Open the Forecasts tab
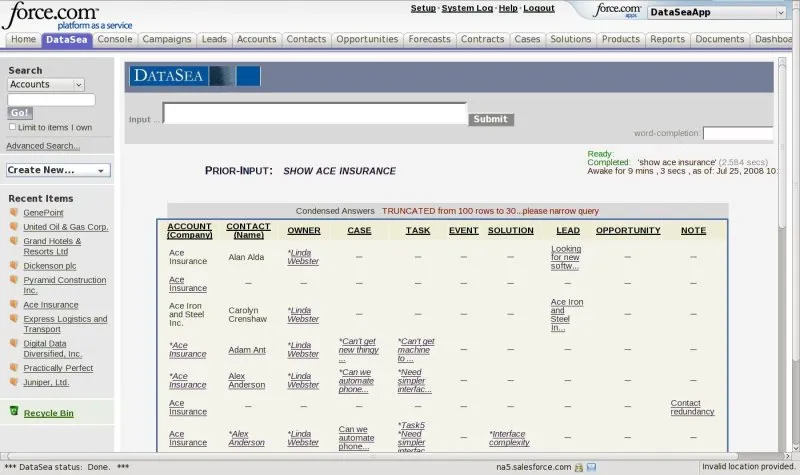This screenshot has width=800, height=475. coord(430,39)
